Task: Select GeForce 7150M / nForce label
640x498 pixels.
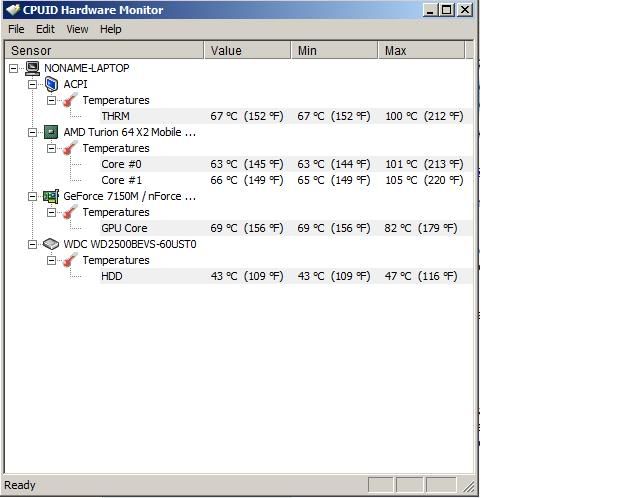Action: [x=130, y=196]
